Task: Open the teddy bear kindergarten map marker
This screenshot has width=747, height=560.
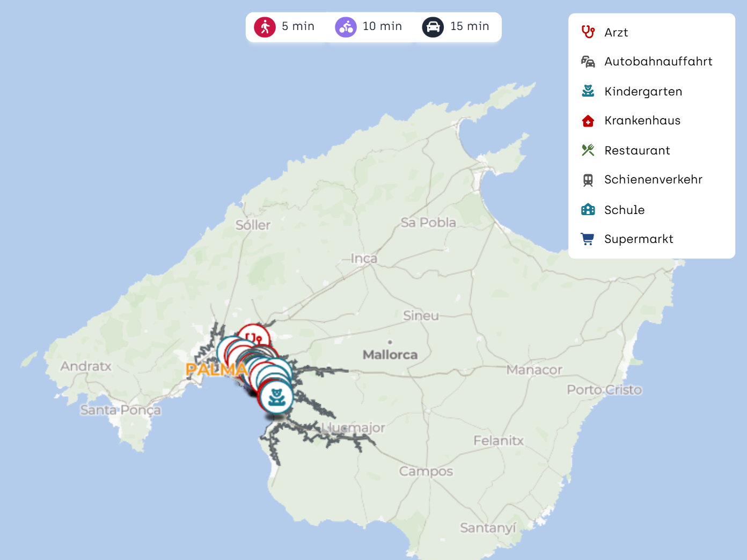Action: pyautogui.click(x=276, y=398)
